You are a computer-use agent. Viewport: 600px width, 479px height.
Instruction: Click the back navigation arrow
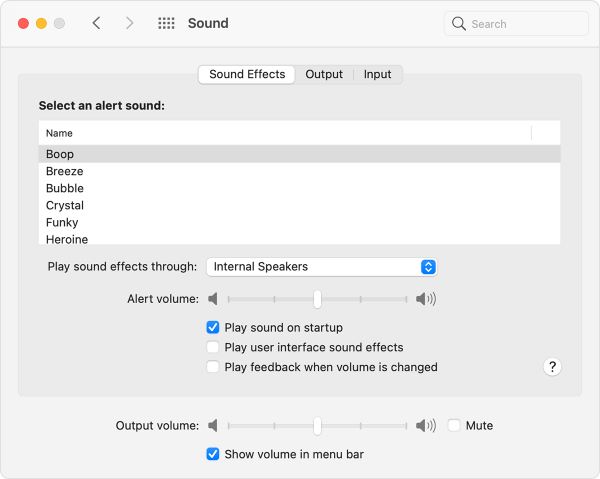click(96, 23)
